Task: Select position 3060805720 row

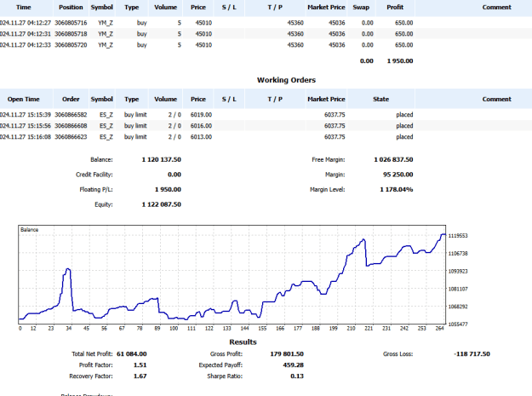Action: pos(266,45)
